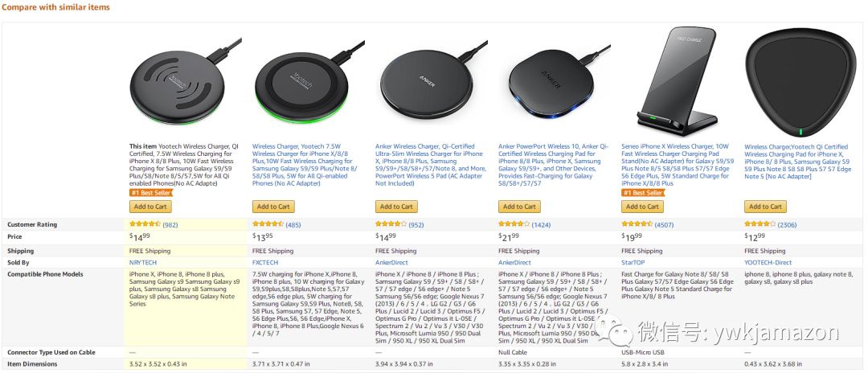
Task: View the 982 customer reviews
Action: [170, 225]
